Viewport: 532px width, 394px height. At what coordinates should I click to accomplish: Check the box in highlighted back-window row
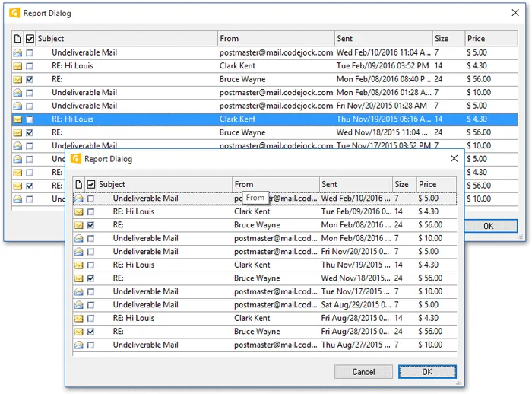coord(30,119)
